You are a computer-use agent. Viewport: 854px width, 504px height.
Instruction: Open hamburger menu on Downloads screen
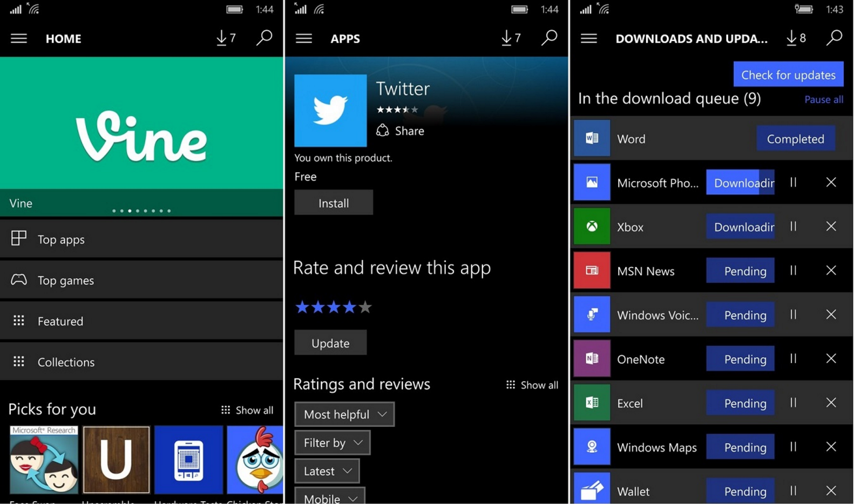coord(589,38)
